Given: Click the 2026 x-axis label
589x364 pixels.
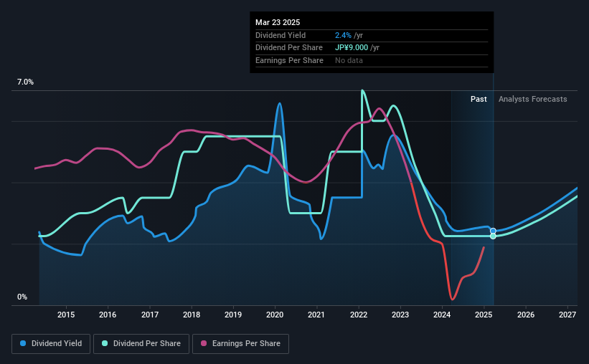Looking at the screenshot, I should (x=526, y=315).
